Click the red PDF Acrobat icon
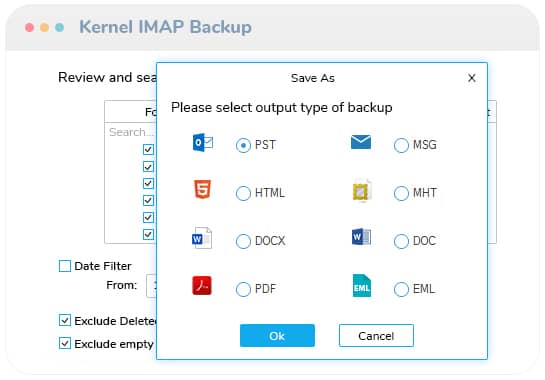 [202, 285]
